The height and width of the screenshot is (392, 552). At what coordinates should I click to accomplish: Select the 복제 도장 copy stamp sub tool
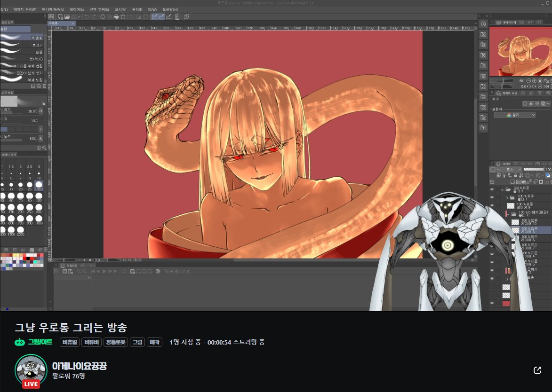click(22, 79)
